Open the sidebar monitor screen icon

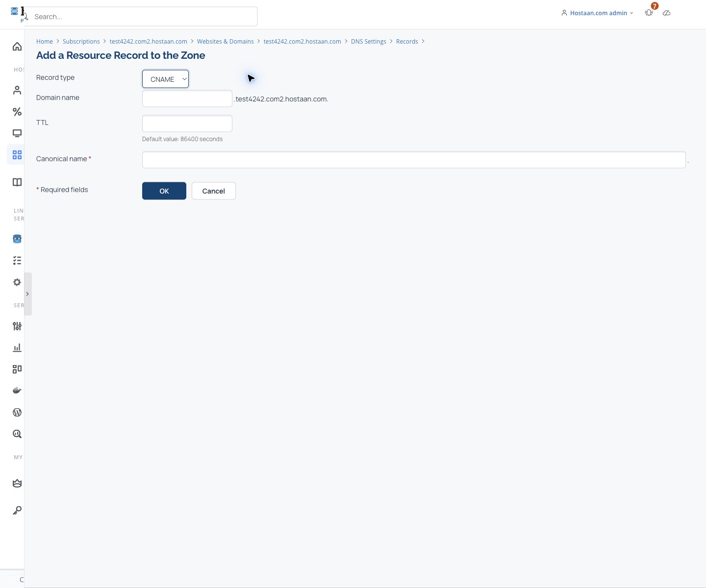point(17,133)
